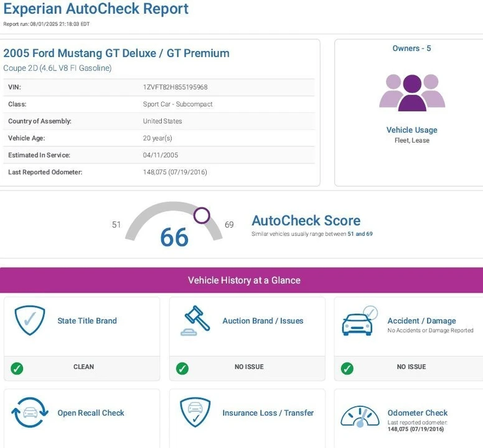Click the Insurance Loss shield car icon

click(195, 413)
